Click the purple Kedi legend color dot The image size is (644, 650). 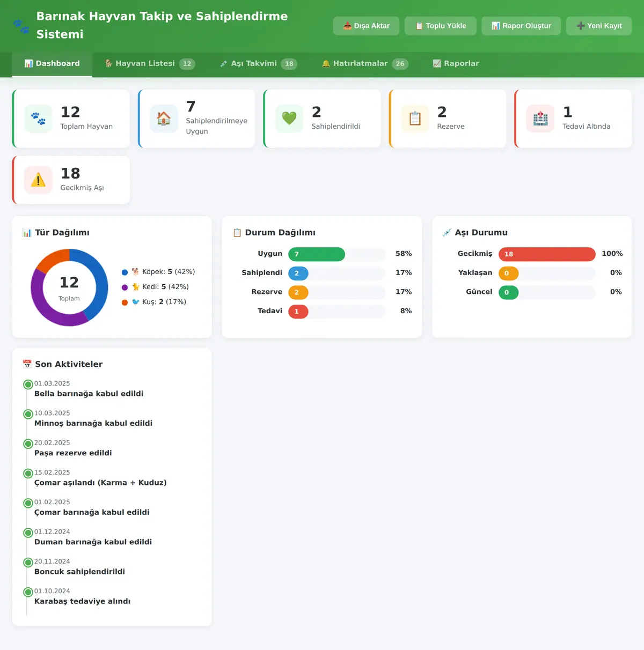[x=125, y=287]
